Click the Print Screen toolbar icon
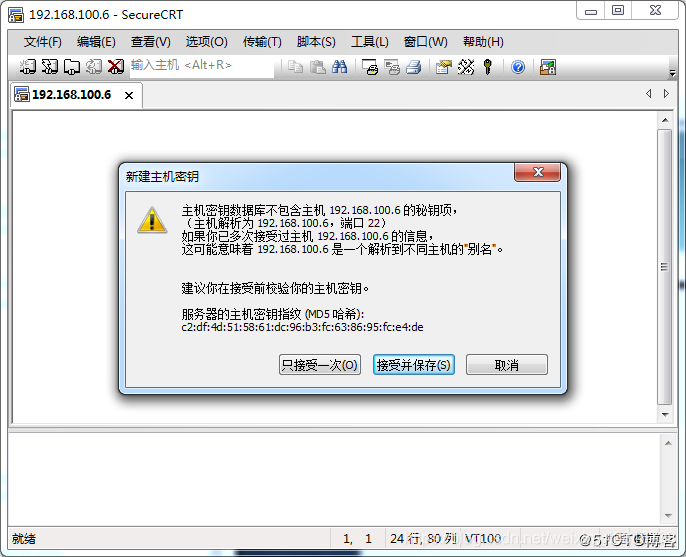 (370, 67)
